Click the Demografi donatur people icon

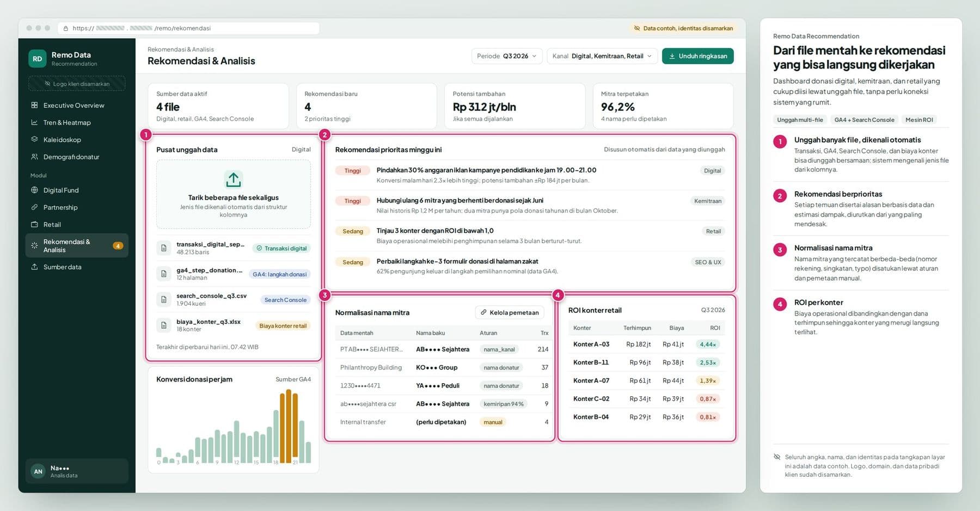34,157
